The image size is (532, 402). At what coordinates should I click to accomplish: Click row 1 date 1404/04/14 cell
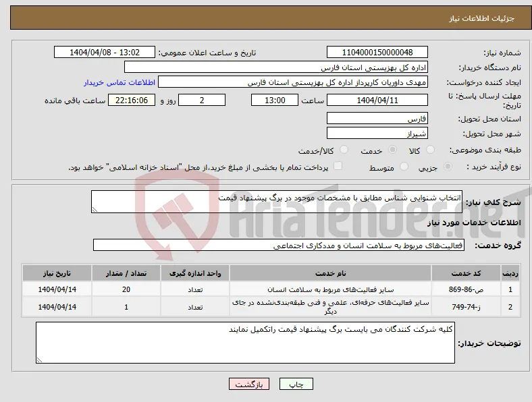click(57, 289)
